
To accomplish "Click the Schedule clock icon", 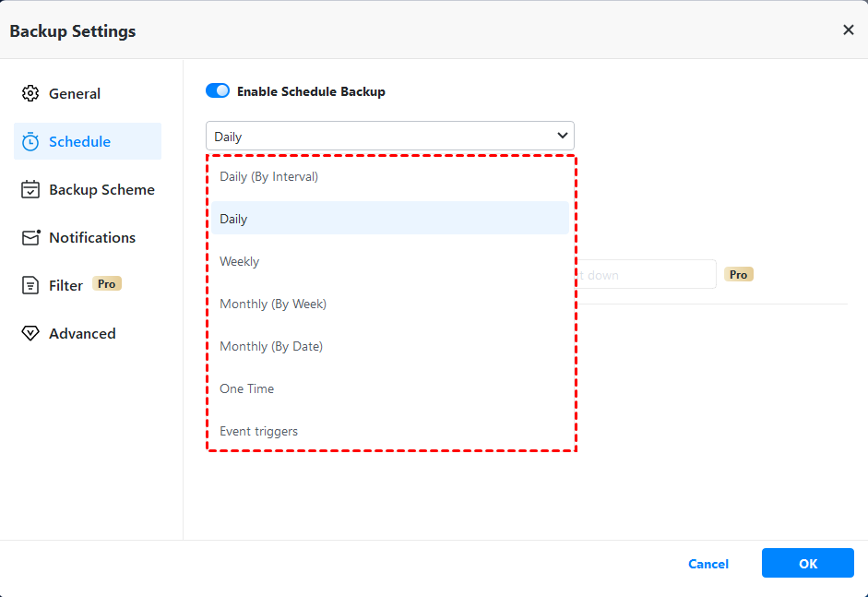I will (30, 141).
